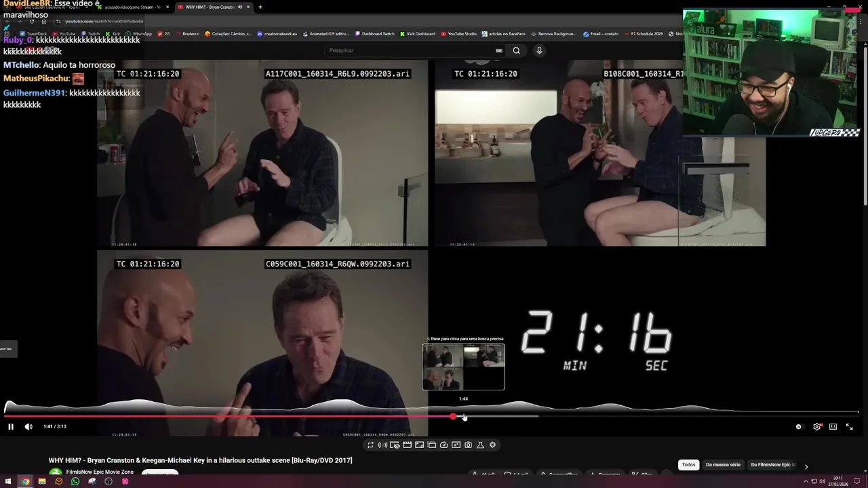Seek by clicking the red progress bar handle
868x488 pixels.
coord(453,416)
